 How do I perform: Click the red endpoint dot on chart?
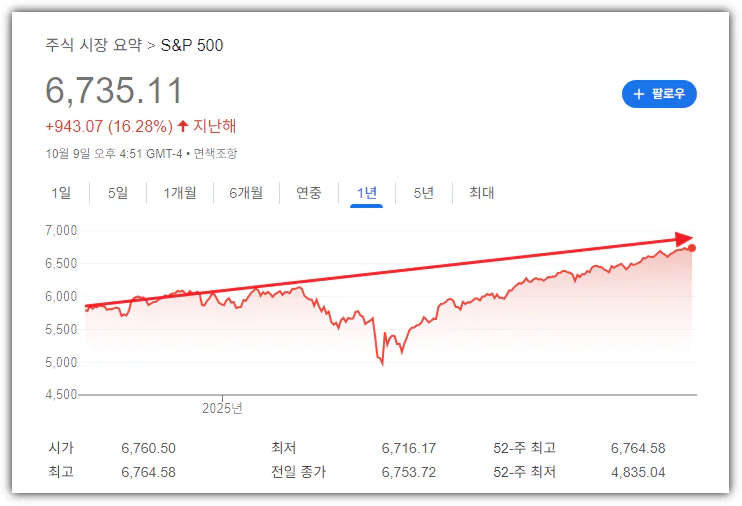tap(693, 248)
